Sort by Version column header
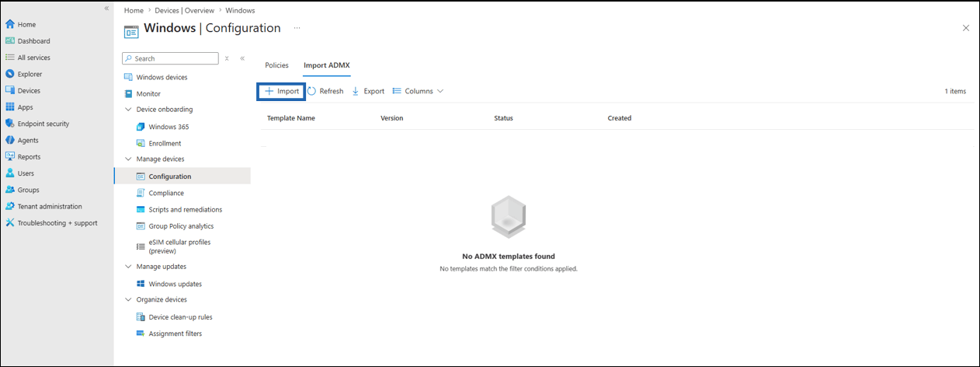 tap(391, 118)
